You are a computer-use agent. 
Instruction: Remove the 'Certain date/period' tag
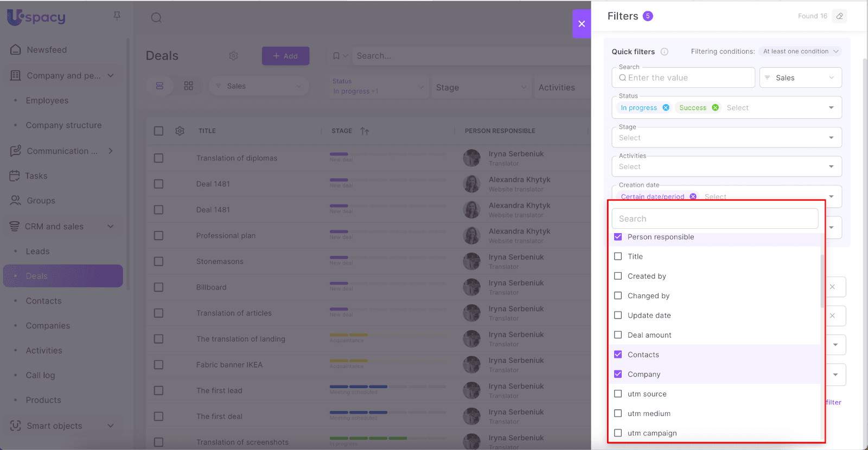click(693, 197)
